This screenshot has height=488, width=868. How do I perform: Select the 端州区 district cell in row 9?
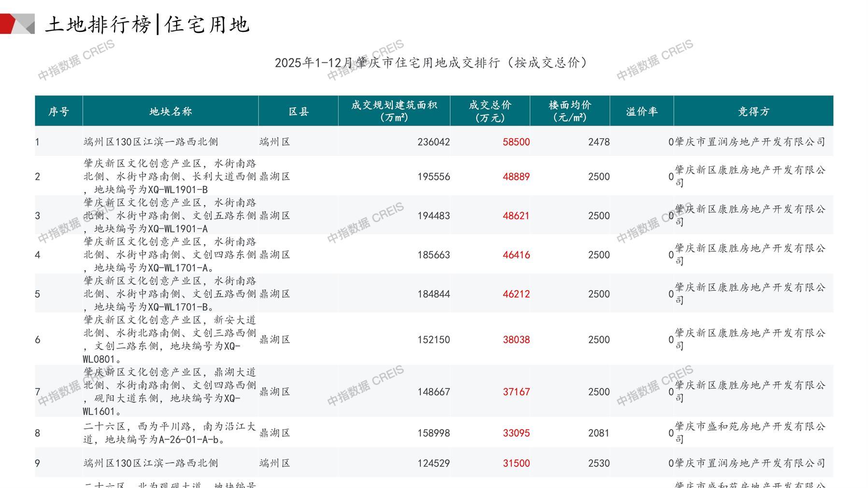click(x=275, y=463)
